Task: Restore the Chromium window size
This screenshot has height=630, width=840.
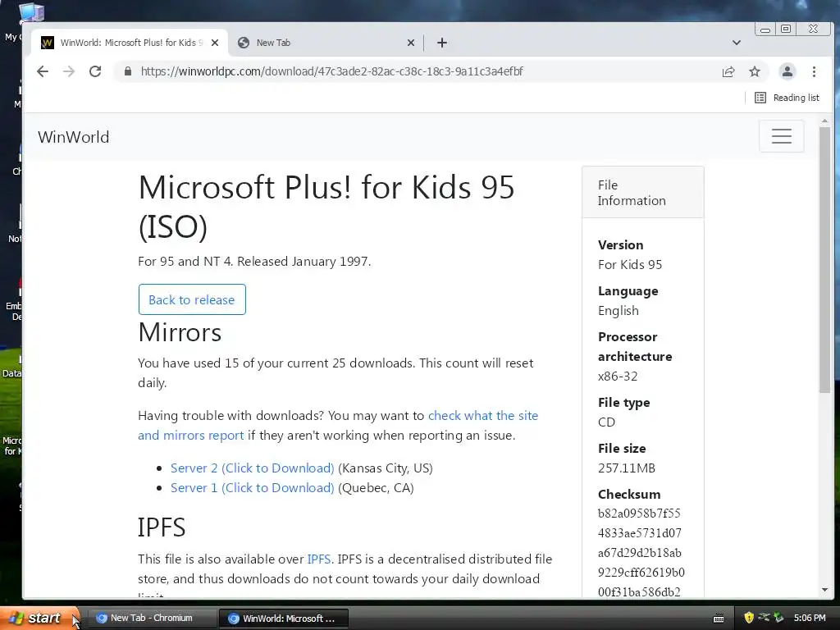Action: point(786,29)
